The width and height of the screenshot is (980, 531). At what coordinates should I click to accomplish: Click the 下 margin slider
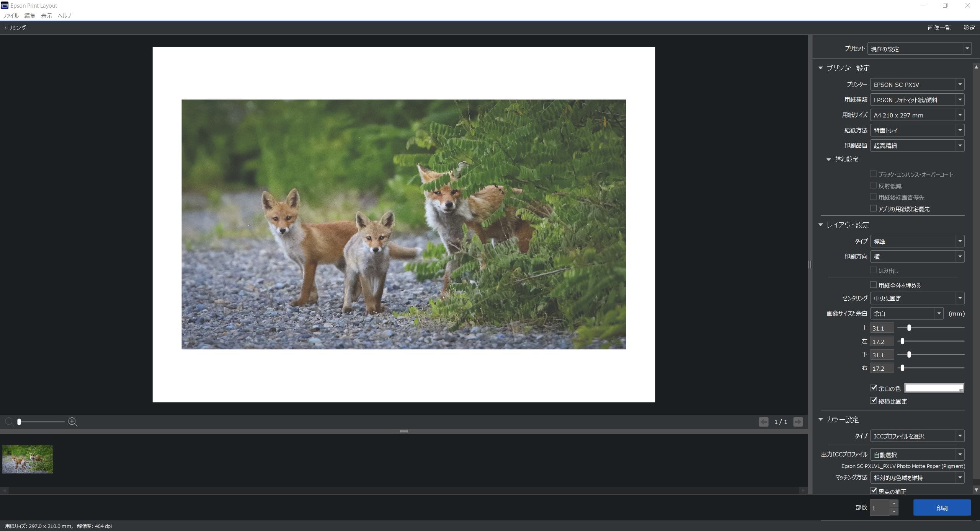931,355
